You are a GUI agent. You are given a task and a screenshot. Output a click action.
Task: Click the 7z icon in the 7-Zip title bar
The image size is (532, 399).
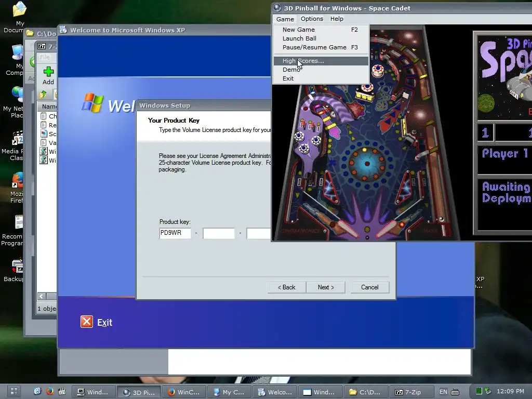click(x=42, y=46)
